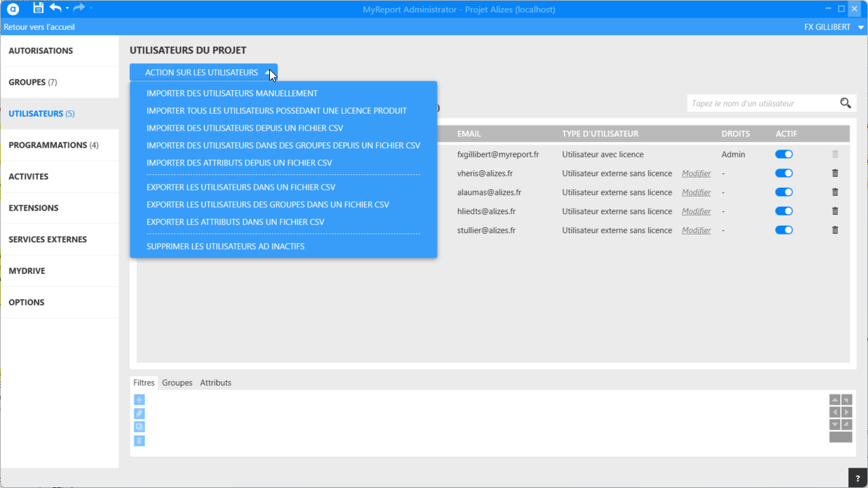The width and height of the screenshot is (868, 488).
Task: Click the save disk icon
Action: pos(38,8)
